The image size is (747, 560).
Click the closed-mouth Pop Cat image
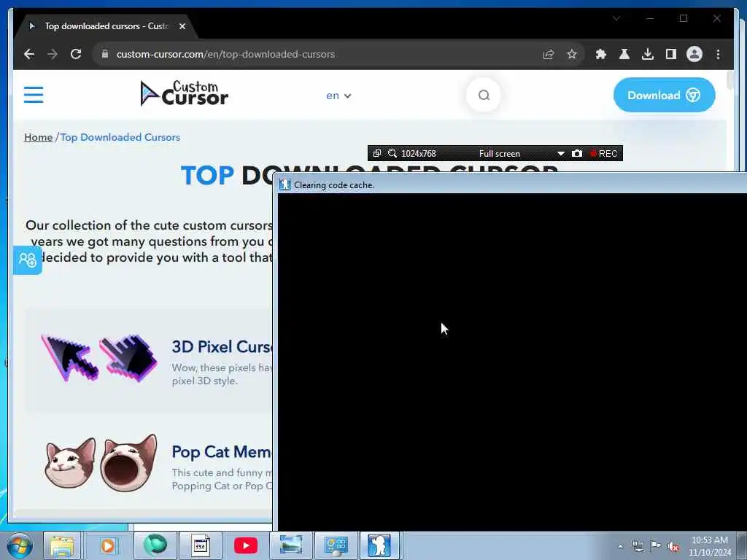70,463
